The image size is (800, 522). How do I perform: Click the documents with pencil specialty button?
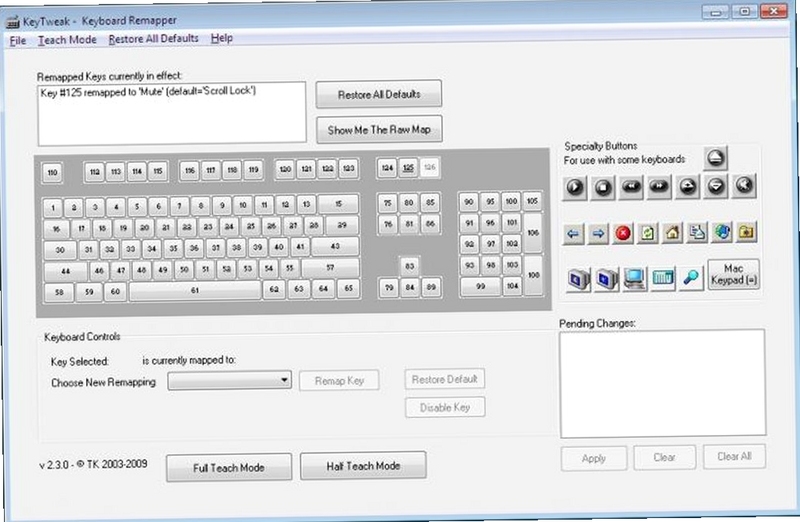(697, 233)
